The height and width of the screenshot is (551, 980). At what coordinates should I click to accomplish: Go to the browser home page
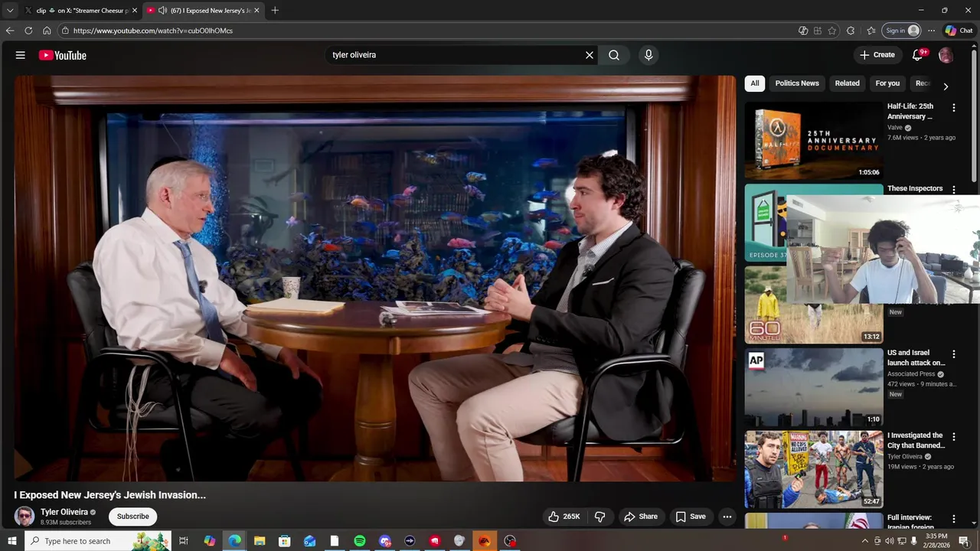[47, 31]
